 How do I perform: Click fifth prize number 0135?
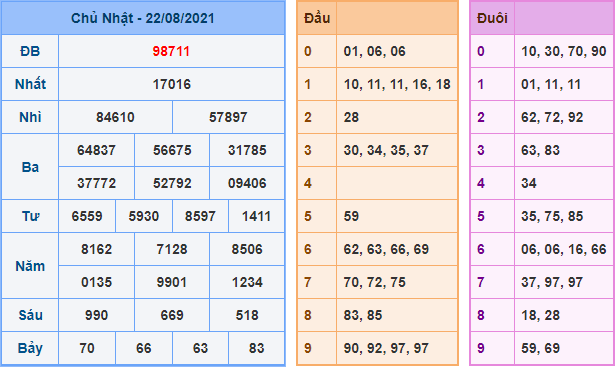coord(96,282)
